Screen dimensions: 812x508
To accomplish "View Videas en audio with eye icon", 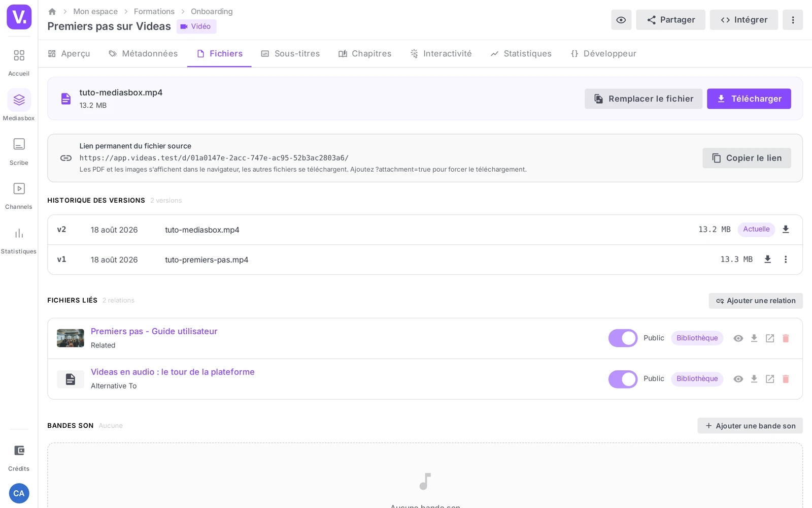I will click(738, 379).
